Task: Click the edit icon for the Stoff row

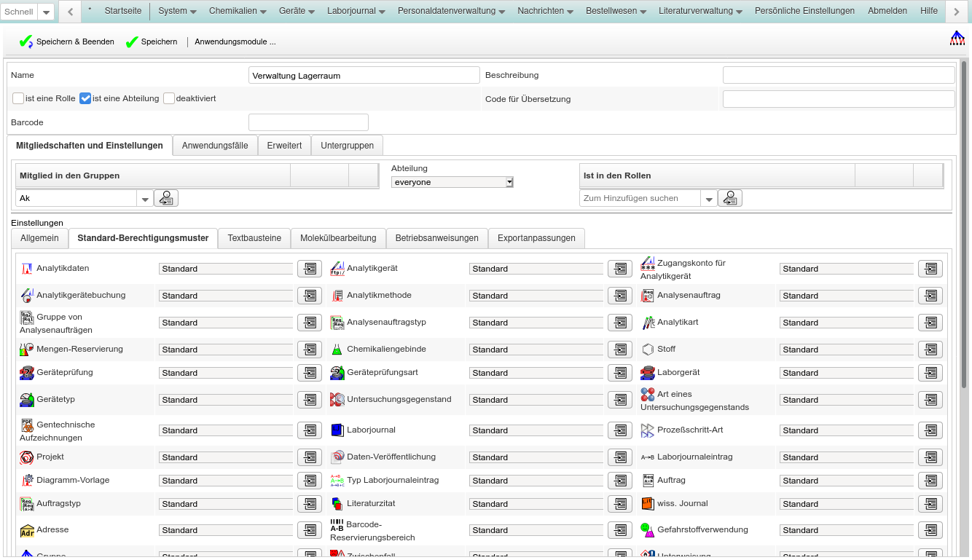Action: [x=930, y=350]
